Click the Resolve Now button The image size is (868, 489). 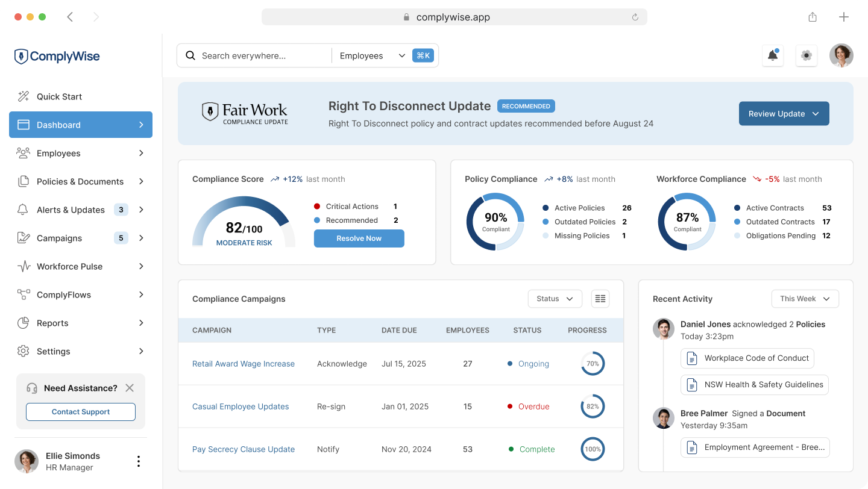(x=359, y=238)
